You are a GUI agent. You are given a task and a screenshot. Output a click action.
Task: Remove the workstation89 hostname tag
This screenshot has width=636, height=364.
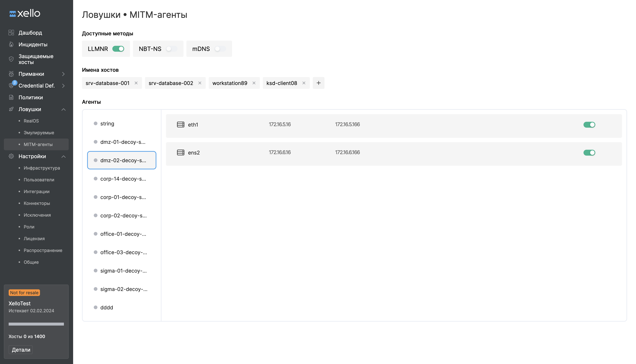[x=254, y=83]
